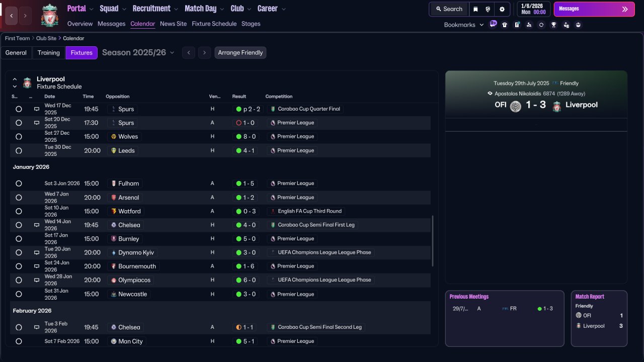Click the up chevron beside the Liverpool crest
Screen dimensions: 644x362
click(x=15, y=79)
